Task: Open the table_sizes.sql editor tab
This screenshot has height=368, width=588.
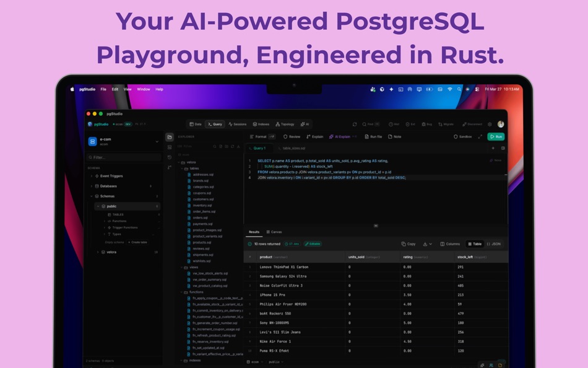Action: click(x=291, y=148)
